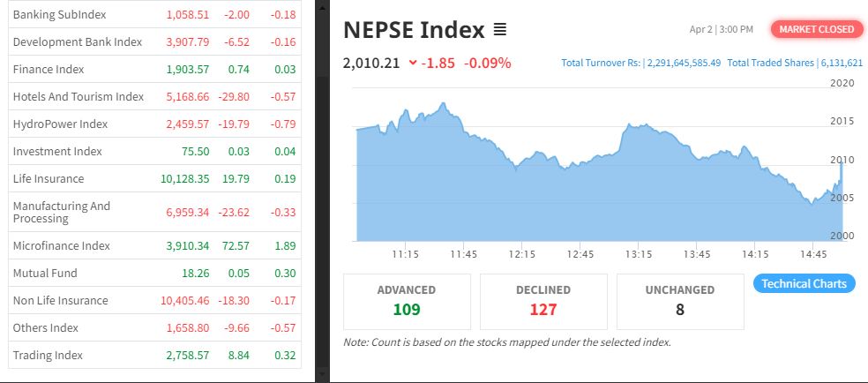Select the DECLINED 127 box
Screen dimensions: 868x383
click(542, 300)
